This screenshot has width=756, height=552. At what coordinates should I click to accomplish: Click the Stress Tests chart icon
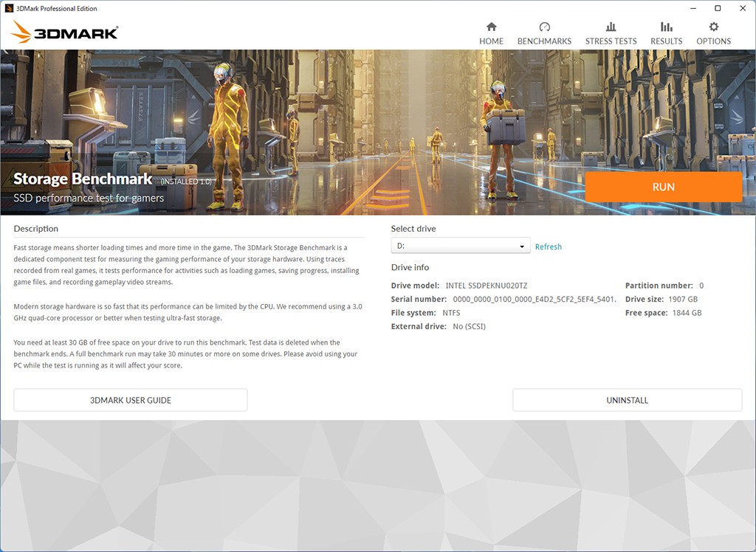(611, 27)
